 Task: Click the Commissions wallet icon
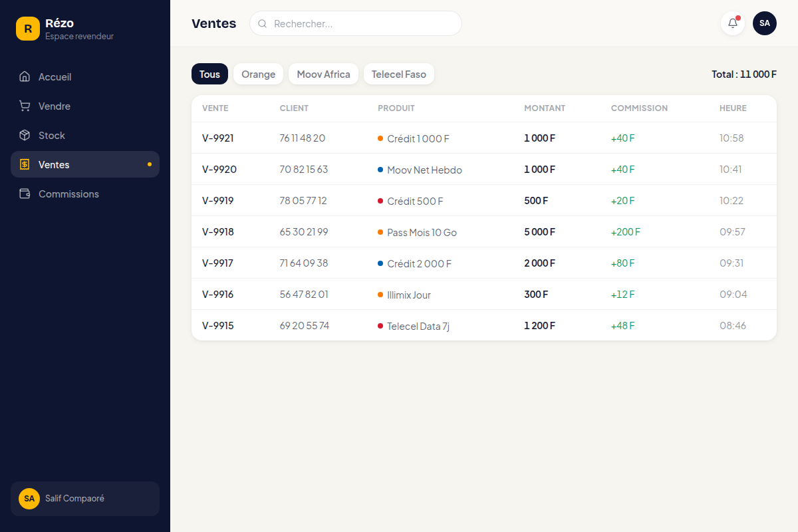click(x=25, y=194)
